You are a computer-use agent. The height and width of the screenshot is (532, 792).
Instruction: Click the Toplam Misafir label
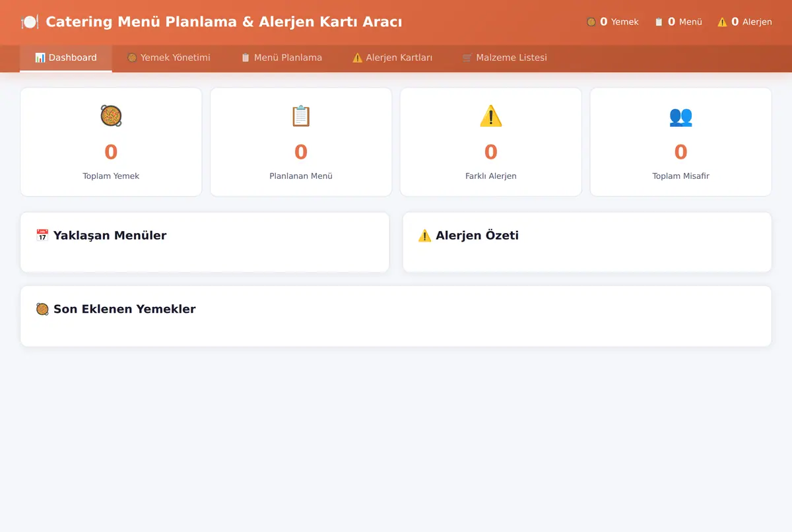click(x=680, y=176)
